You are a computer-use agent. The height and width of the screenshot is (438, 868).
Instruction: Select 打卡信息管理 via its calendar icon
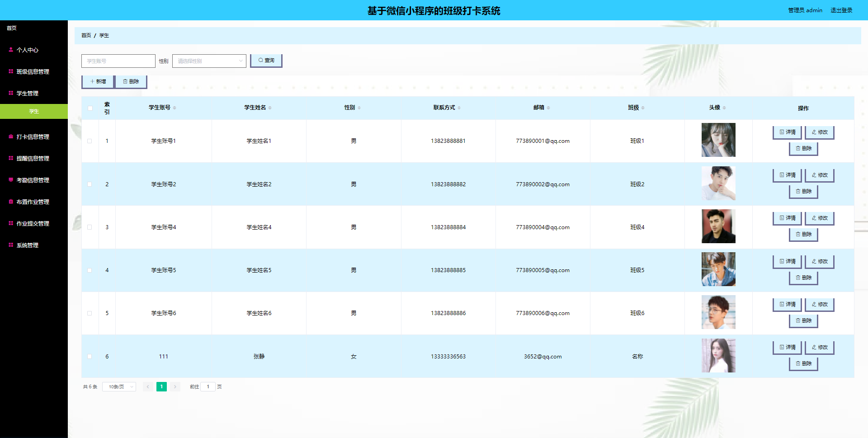click(x=10, y=137)
